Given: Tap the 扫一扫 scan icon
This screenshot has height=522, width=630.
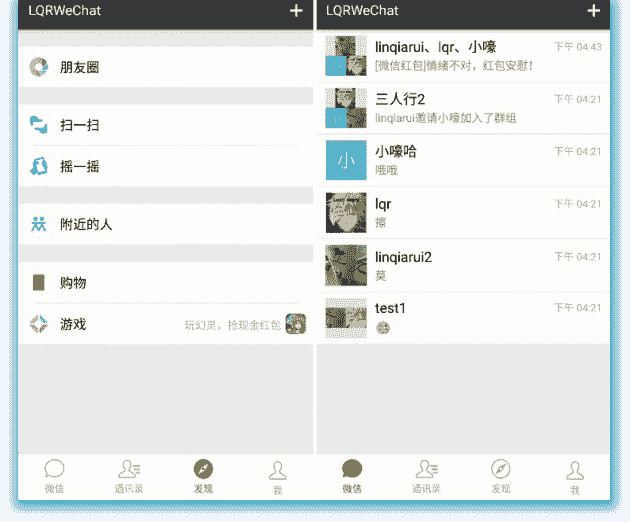Looking at the screenshot, I should coord(39,125).
